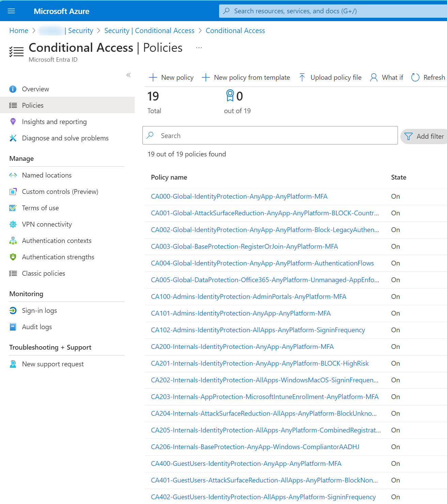This screenshot has width=447, height=504.
Task: Click the Authentication strengths shield icon
Action: [13, 257]
